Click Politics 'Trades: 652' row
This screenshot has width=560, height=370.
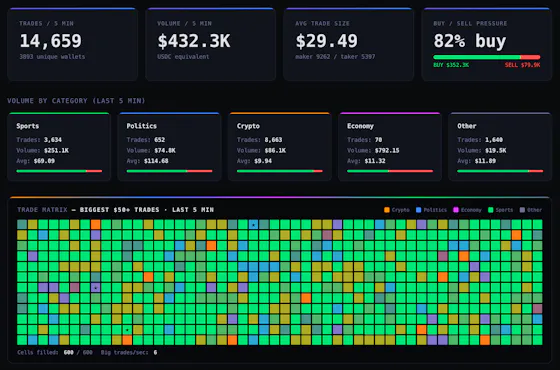point(146,140)
